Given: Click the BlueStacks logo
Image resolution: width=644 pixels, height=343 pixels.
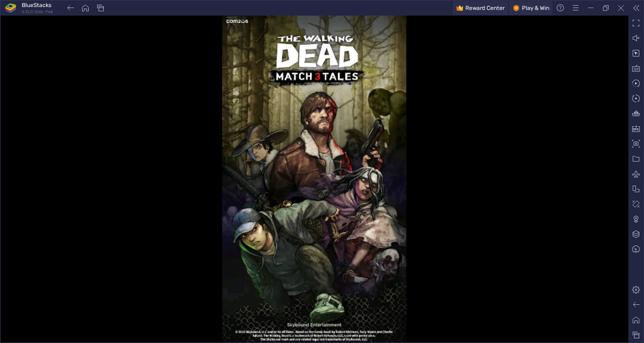Looking at the screenshot, I should [x=11, y=8].
